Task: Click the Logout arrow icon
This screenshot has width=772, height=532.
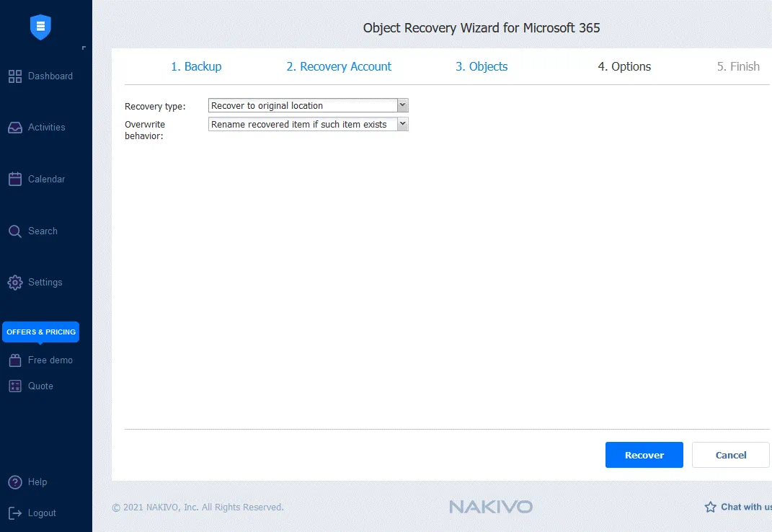Action: click(x=14, y=513)
